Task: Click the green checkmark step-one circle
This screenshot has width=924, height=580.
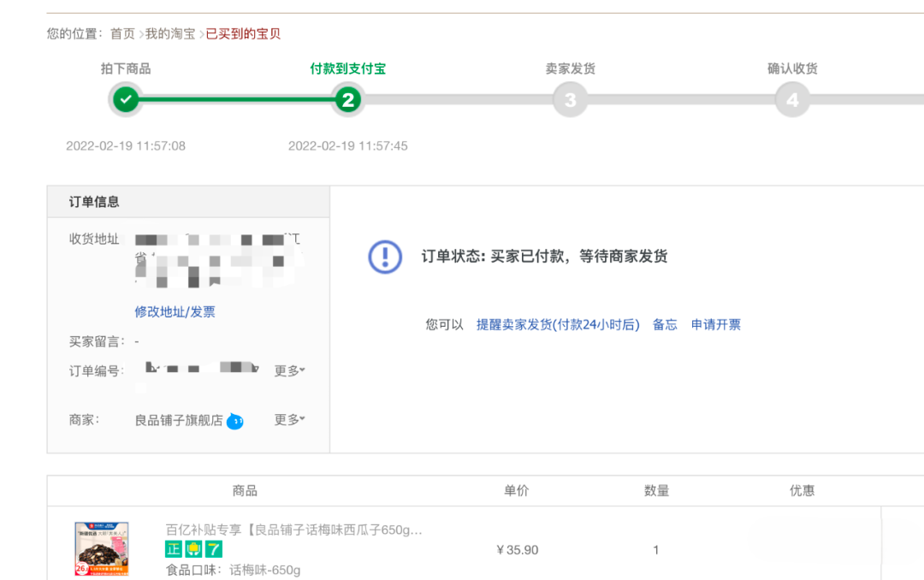Action: [126, 99]
